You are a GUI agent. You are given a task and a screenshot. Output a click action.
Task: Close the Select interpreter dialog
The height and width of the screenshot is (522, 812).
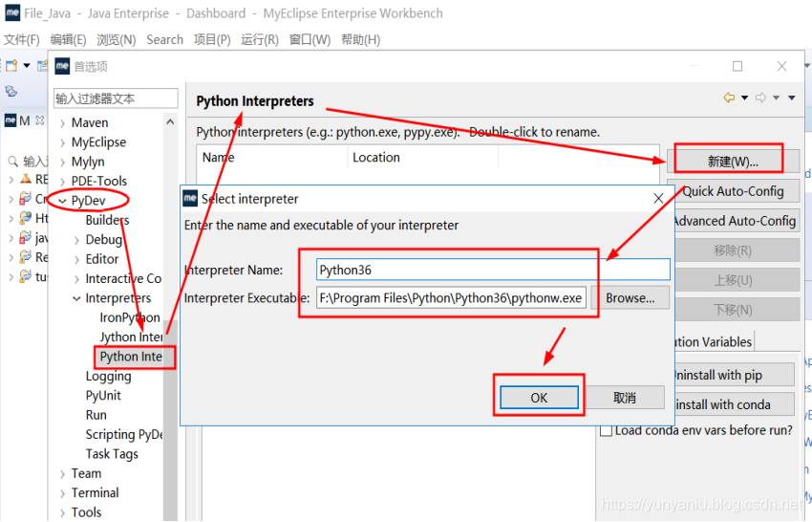pos(658,199)
